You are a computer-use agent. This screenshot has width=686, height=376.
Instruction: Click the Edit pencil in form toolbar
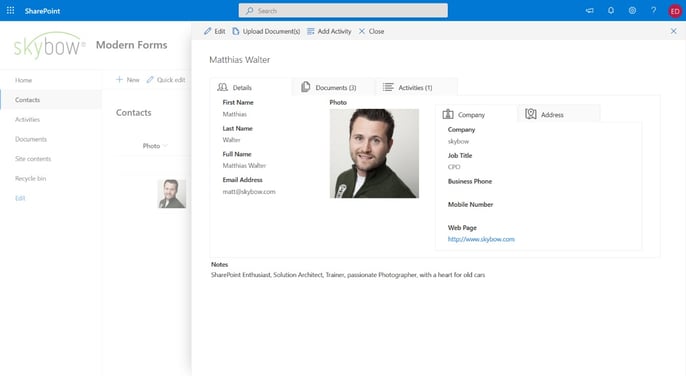[214, 31]
